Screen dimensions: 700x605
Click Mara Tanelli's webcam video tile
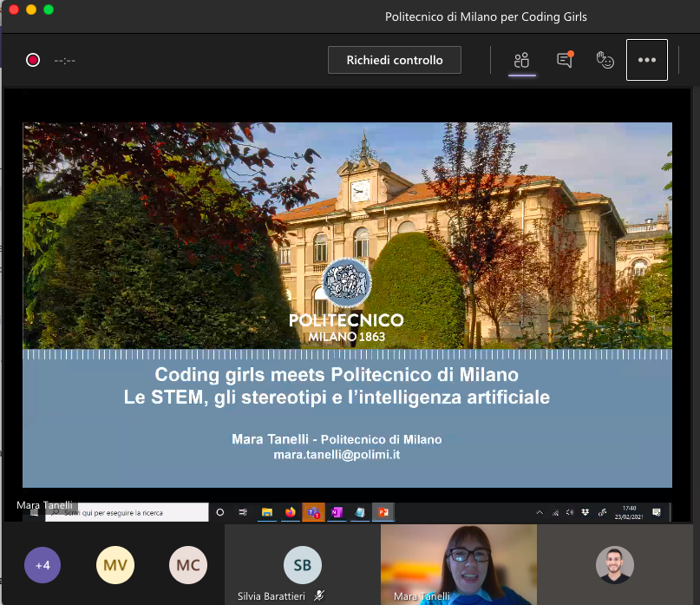(459, 564)
